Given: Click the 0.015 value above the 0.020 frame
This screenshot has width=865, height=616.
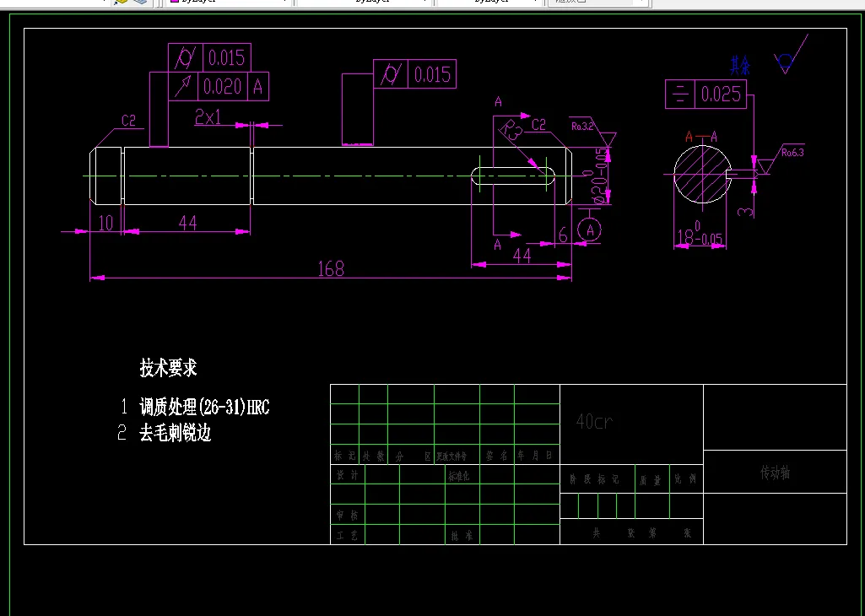Looking at the screenshot, I should tap(227, 58).
